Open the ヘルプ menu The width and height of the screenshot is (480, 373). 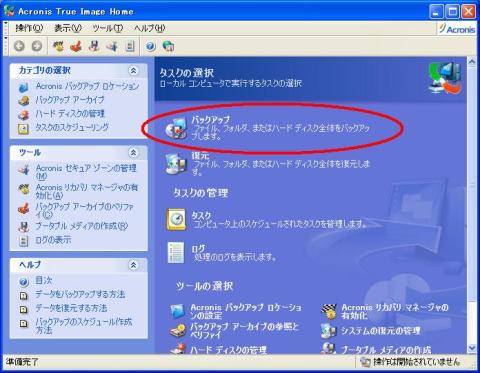pyautogui.click(x=149, y=28)
